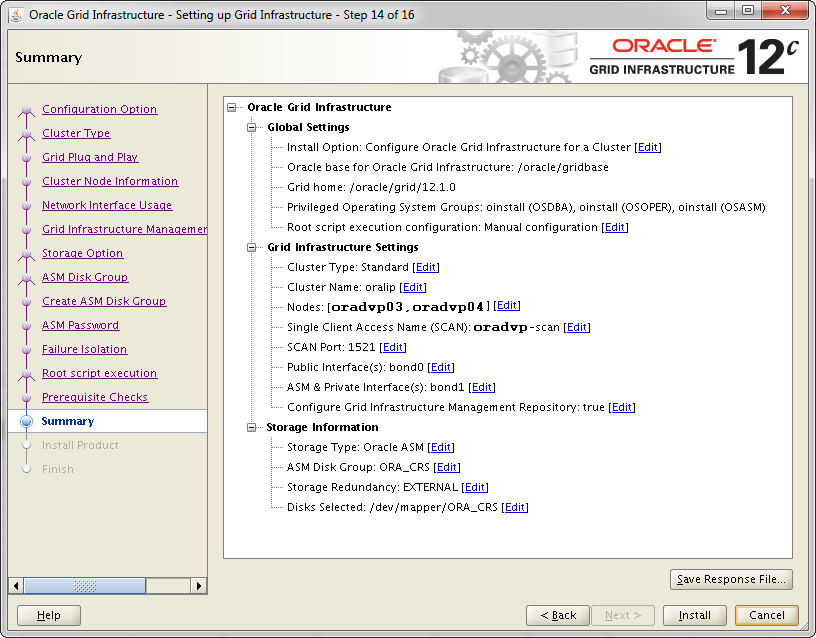816x638 pixels.
Task: Edit the SCAN Port 1521
Action: (393, 347)
